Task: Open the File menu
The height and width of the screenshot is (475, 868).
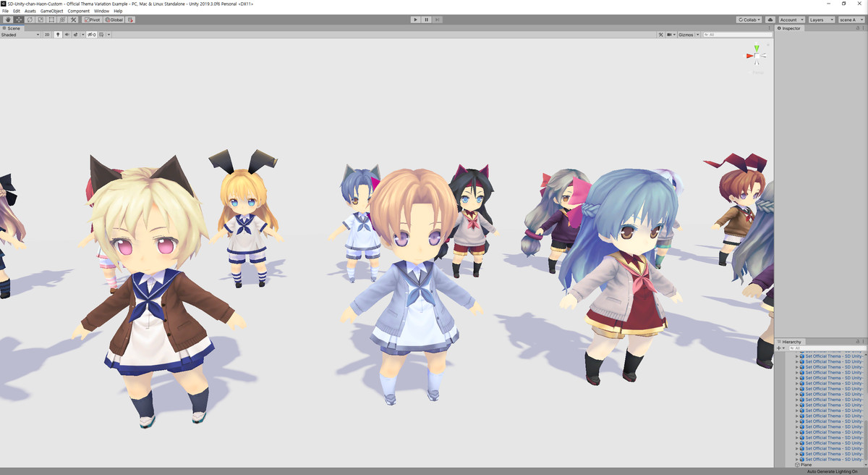Action: (6, 11)
